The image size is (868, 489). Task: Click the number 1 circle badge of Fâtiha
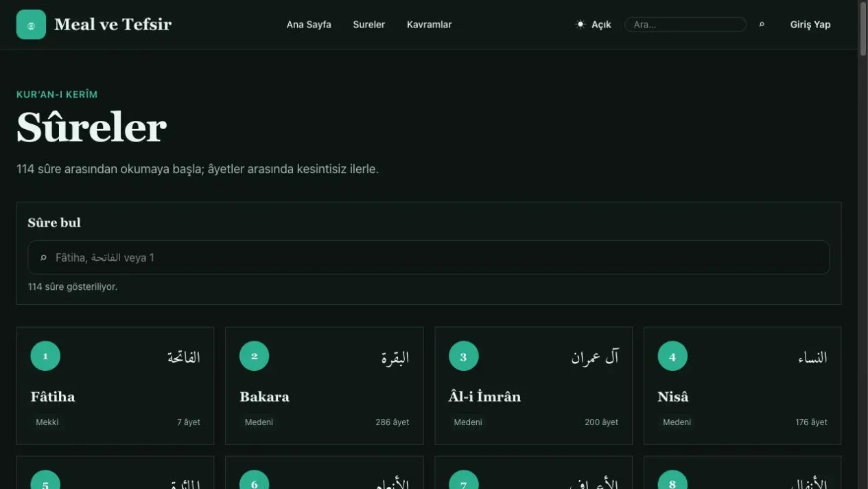[x=45, y=356]
